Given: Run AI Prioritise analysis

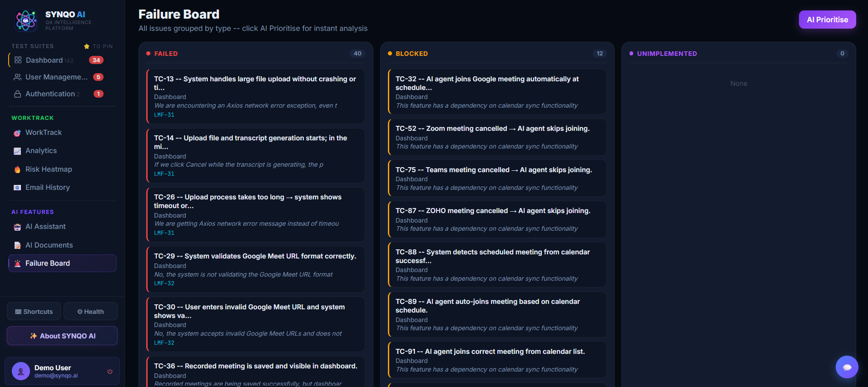Looking at the screenshot, I should click(827, 20).
